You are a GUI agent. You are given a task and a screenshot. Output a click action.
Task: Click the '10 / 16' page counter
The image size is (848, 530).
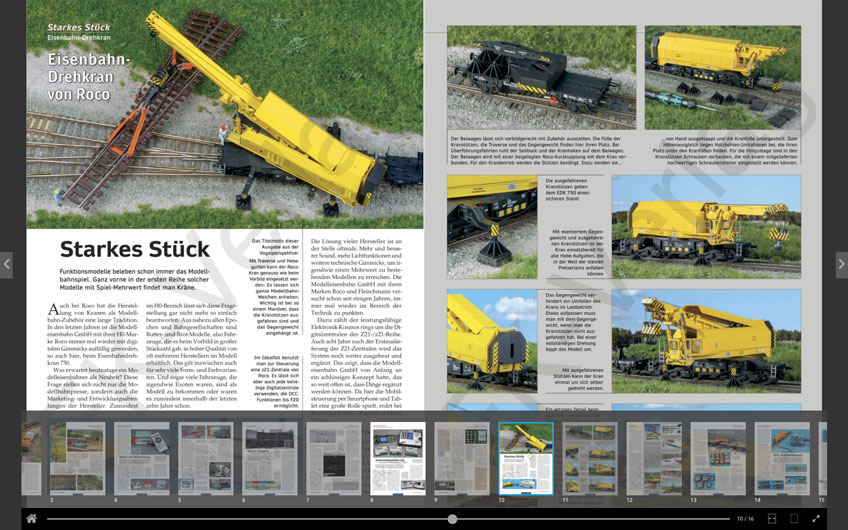tap(745, 519)
